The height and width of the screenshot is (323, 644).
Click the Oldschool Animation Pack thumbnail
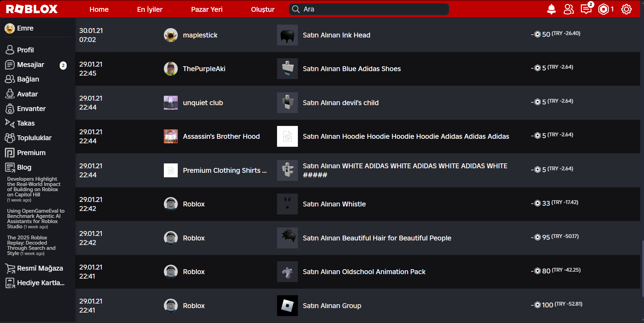pos(287,272)
